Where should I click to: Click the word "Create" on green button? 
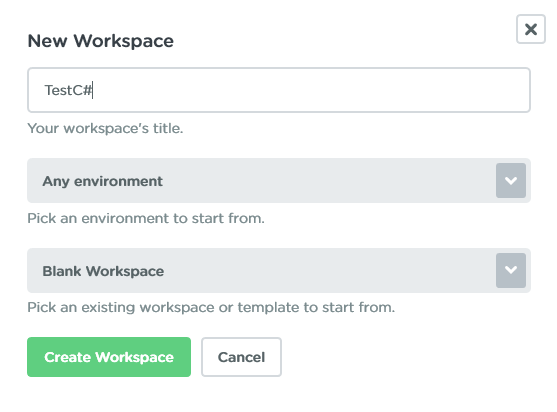(67, 357)
